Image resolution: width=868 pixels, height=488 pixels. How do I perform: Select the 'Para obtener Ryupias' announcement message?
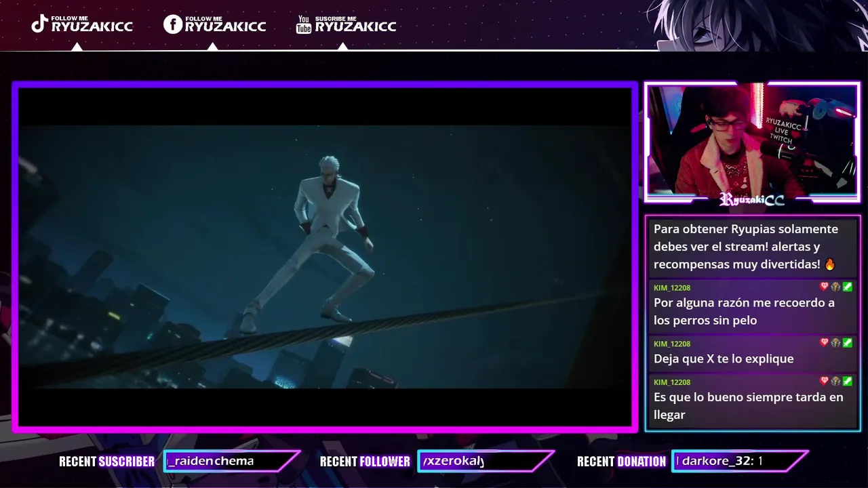point(753,247)
